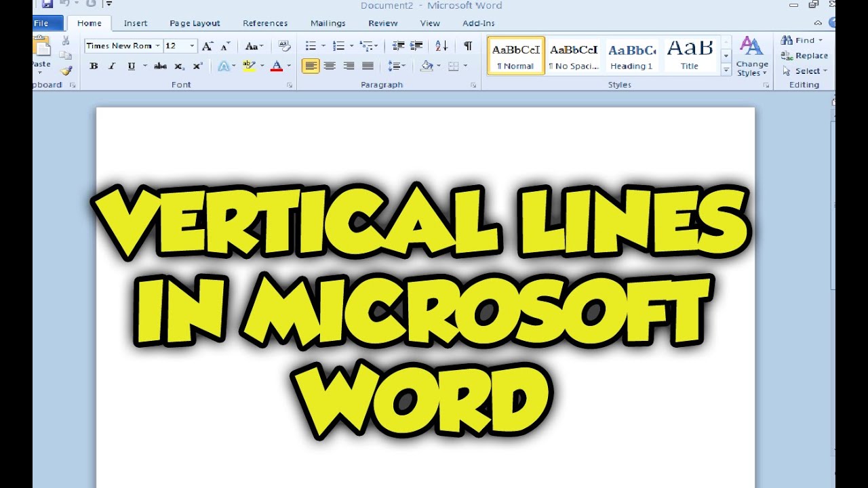Screen dimensions: 868x488
Task: Click Borders icon
Action: [x=453, y=66]
